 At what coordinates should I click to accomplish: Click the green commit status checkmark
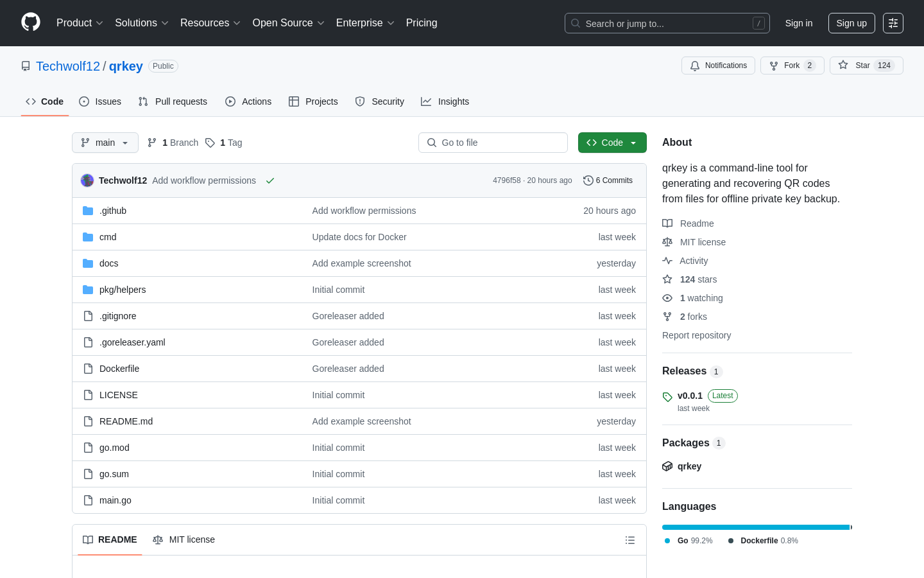(270, 180)
